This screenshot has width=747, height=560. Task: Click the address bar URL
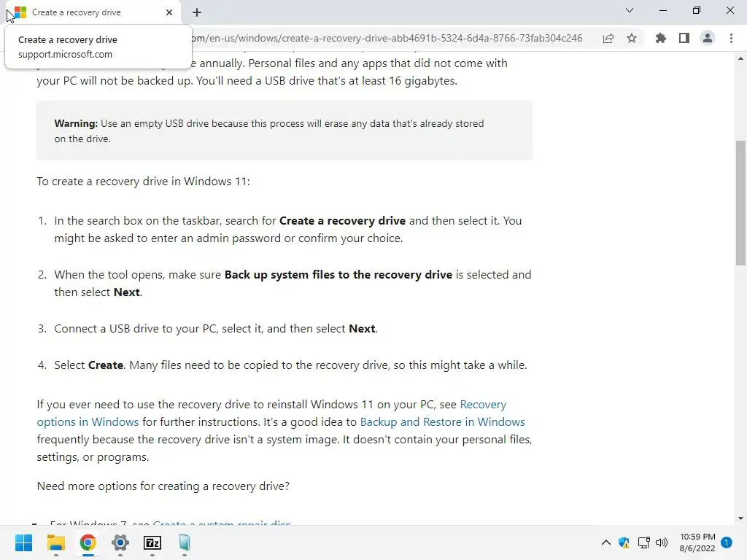(x=387, y=38)
